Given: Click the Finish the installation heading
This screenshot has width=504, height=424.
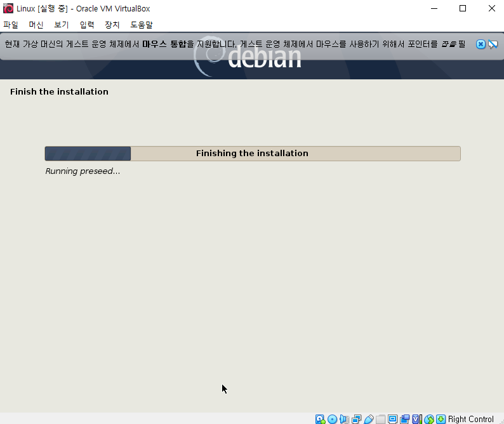Looking at the screenshot, I should [x=59, y=91].
